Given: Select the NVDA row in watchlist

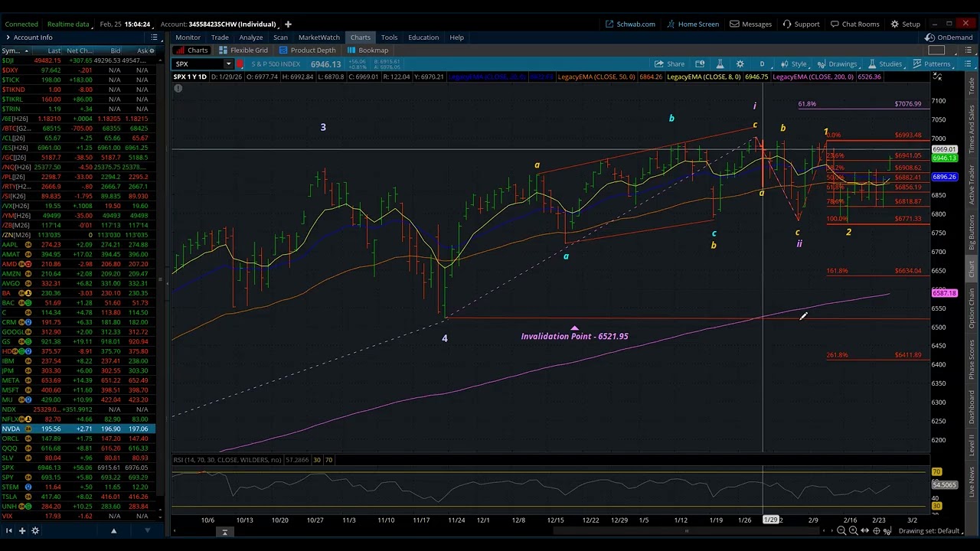Looking at the screenshot, I should 78,429.
